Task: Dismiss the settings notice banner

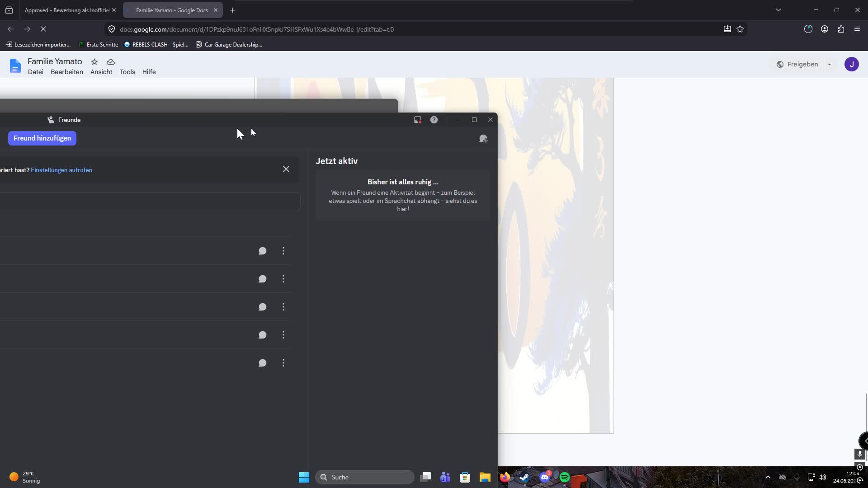Action: 286,169
